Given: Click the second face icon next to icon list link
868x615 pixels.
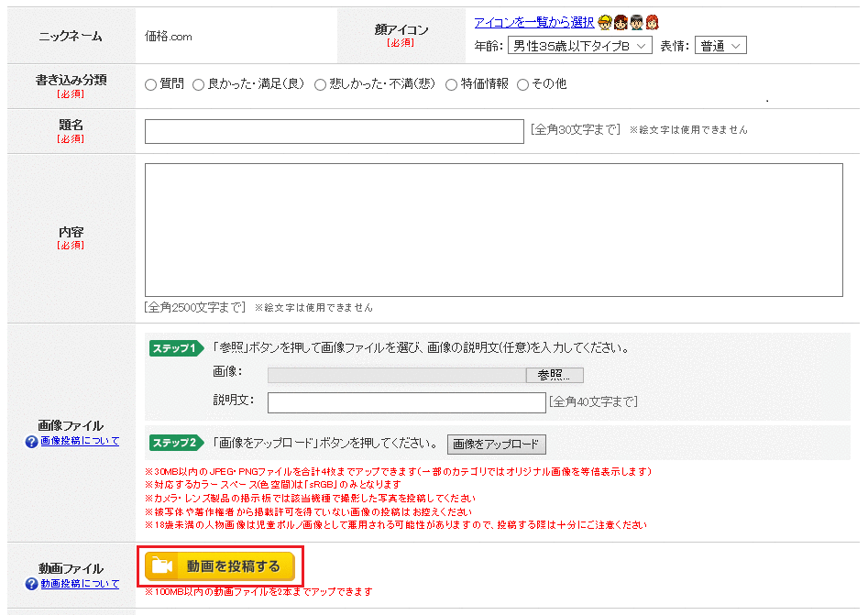Looking at the screenshot, I should (x=621, y=22).
